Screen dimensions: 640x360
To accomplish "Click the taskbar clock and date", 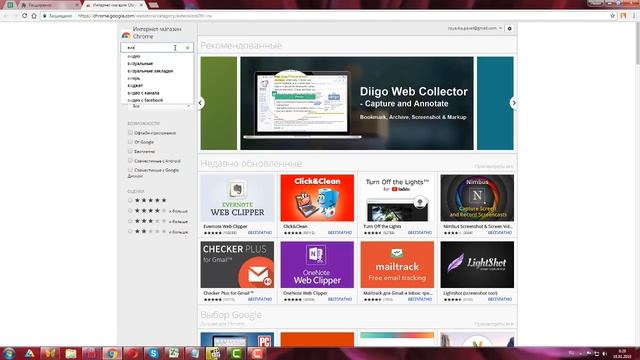I will pyautogui.click(x=622, y=353).
